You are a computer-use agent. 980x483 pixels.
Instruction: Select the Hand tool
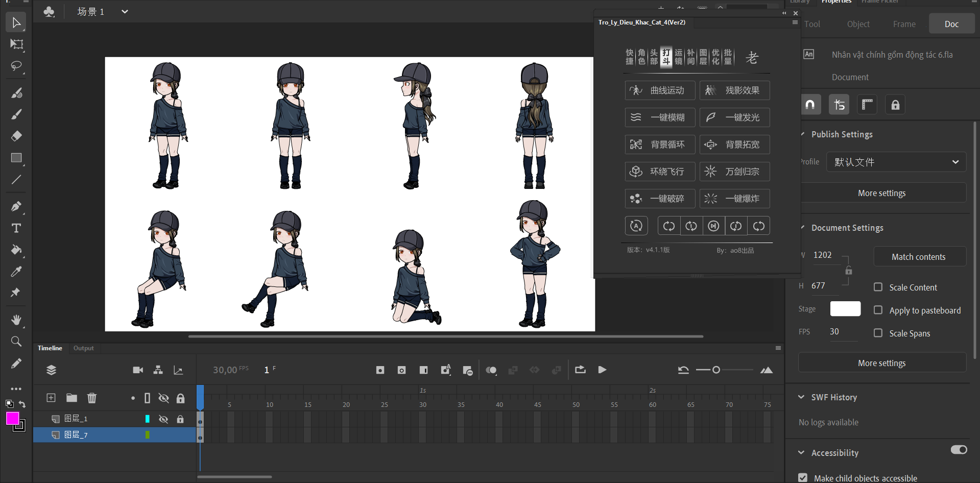point(16,320)
